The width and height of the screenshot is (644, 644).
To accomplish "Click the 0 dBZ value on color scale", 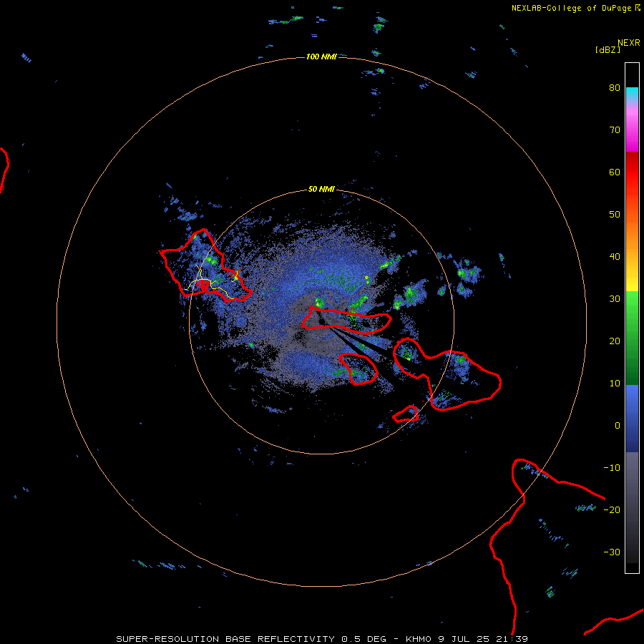I will pyautogui.click(x=618, y=426).
